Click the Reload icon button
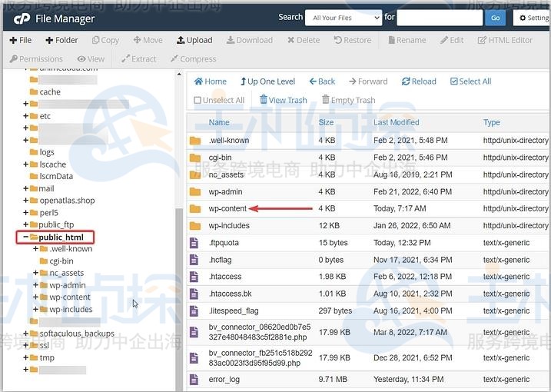The image size is (551, 392). pos(406,81)
